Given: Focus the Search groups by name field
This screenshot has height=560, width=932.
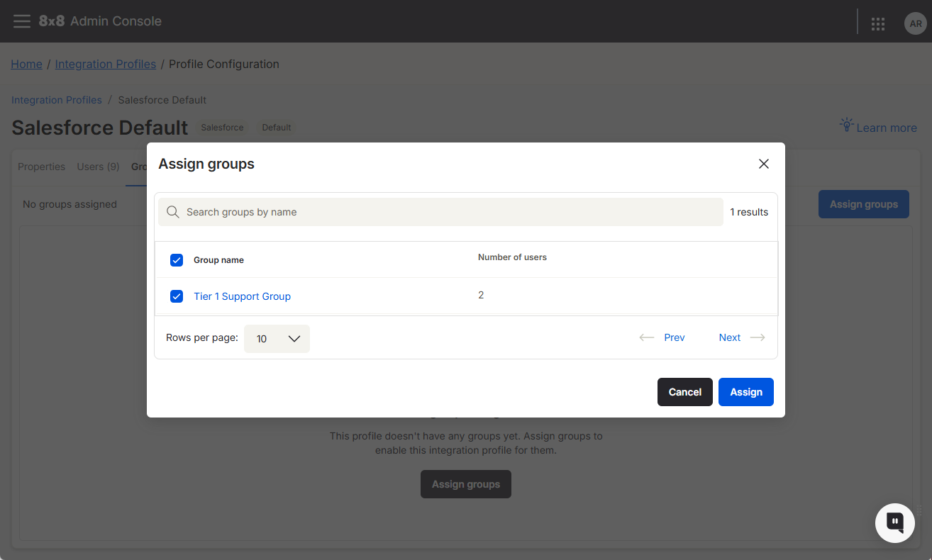Looking at the screenshot, I should [440, 212].
